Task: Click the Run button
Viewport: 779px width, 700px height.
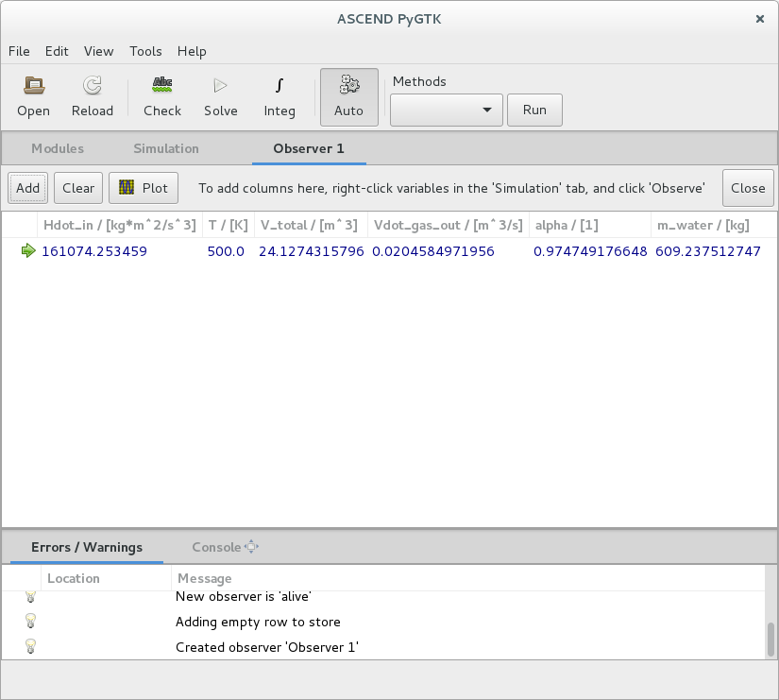Action: [534, 110]
